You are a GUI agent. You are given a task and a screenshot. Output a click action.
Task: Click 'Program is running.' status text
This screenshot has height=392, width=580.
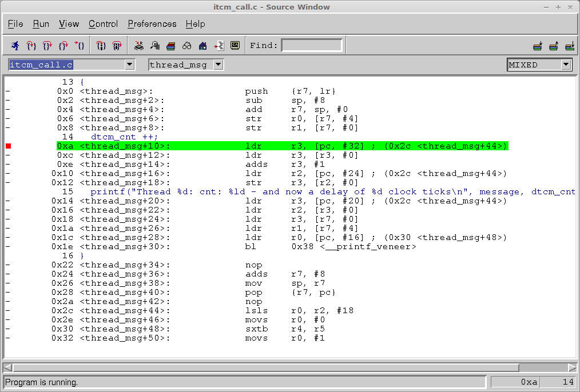tap(41, 382)
